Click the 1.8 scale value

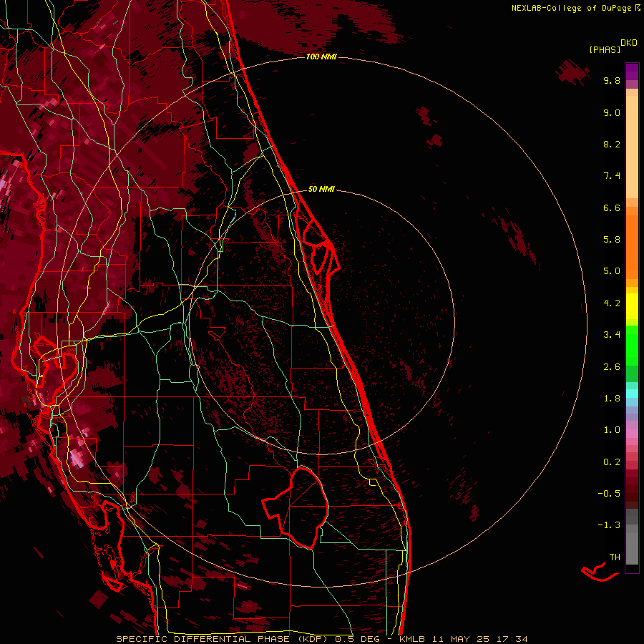612,399
